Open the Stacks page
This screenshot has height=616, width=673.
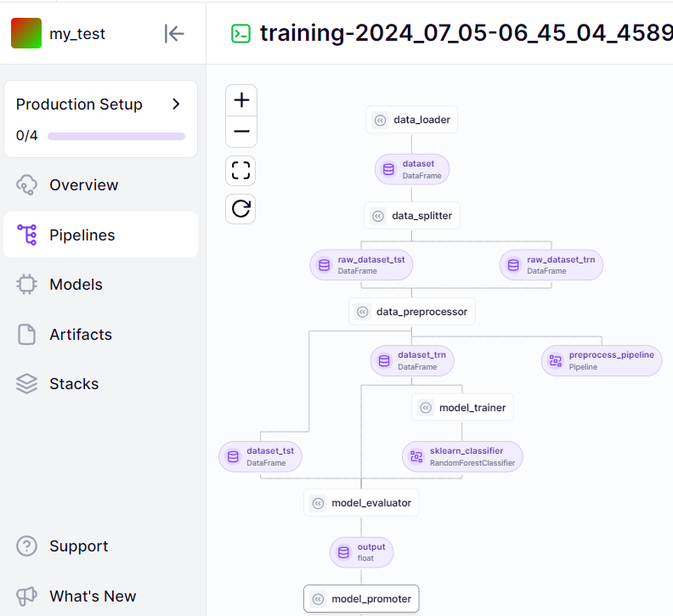pyautogui.click(x=74, y=384)
